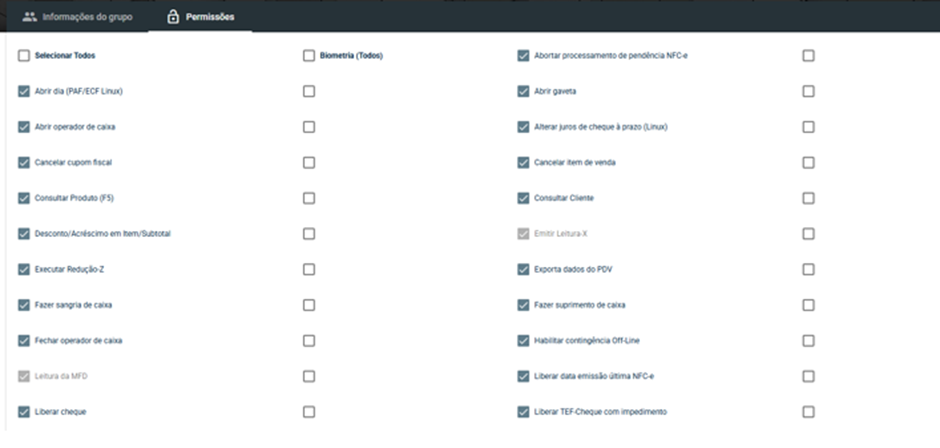Screen dimensions: 940x448
Task: Click the group people icon in tab
Action: pyautogui.click(x=29, y=17)
